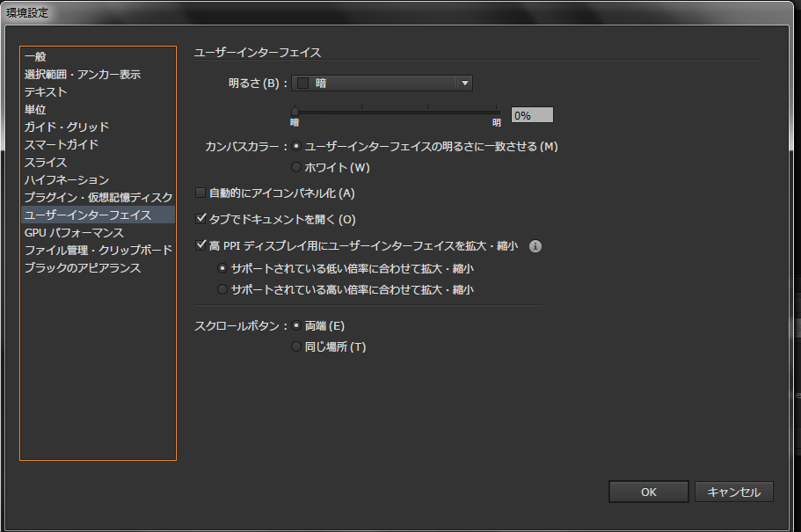Viewport: 801px width, 532px height.
Task: Click the info icon beside 高 PPI option
Action: [535, 246]
